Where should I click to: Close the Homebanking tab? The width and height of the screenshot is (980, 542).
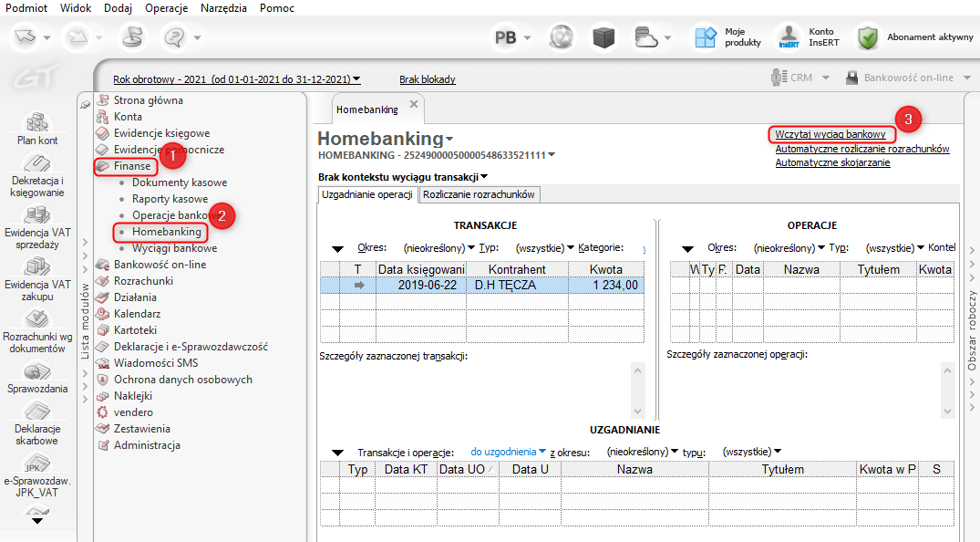coord(413,105)
